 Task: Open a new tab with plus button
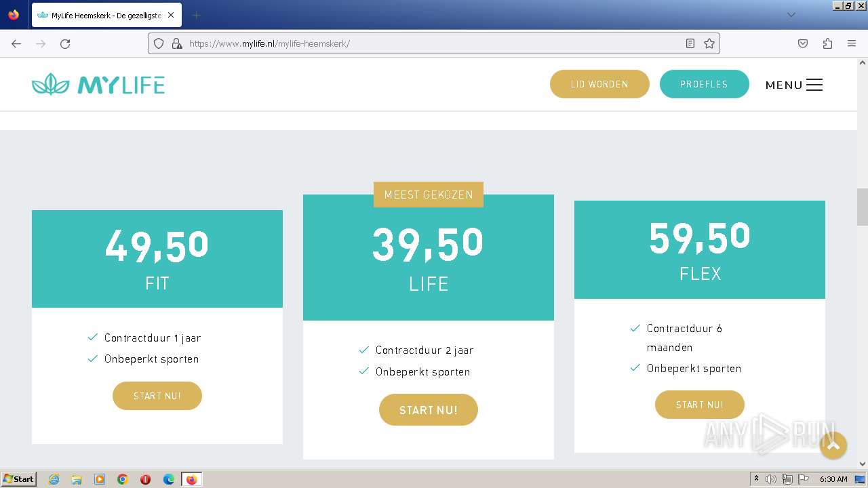click(x=196, y=15)
